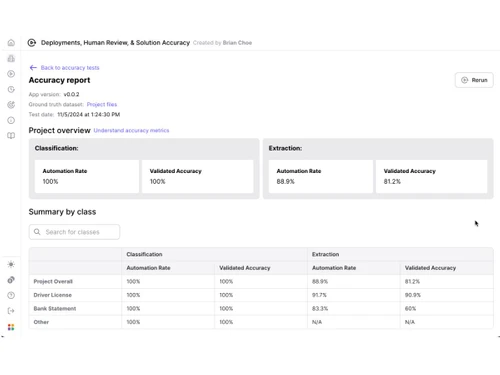Click Extraction Validated Accuracy 81.2% card
This screenshot has width=500, height=375.
tap(432, 176)
